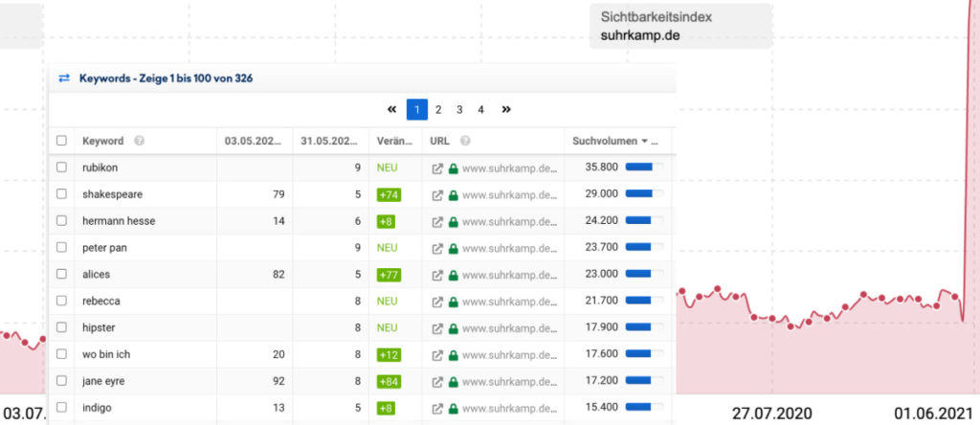Select the jane eyre row checkbox
Viewport: 980px width, 425px height.
pos(62,381)
